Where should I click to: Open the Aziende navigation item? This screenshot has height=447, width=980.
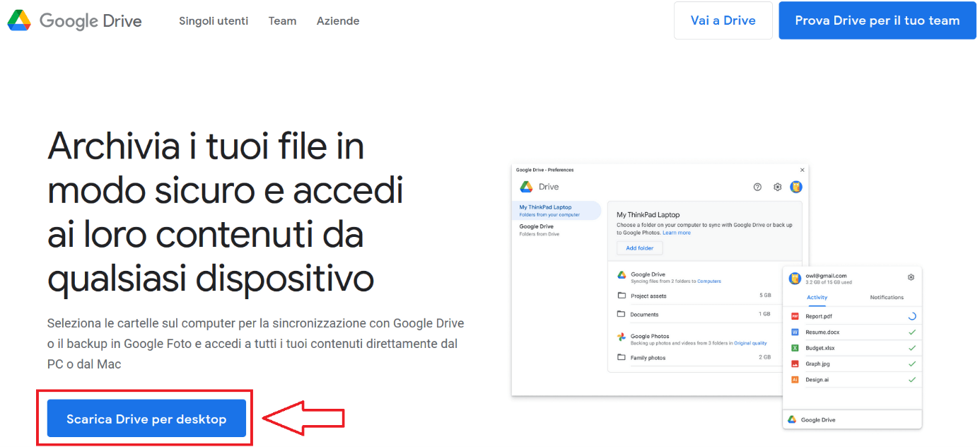click(x=338, y=21)
